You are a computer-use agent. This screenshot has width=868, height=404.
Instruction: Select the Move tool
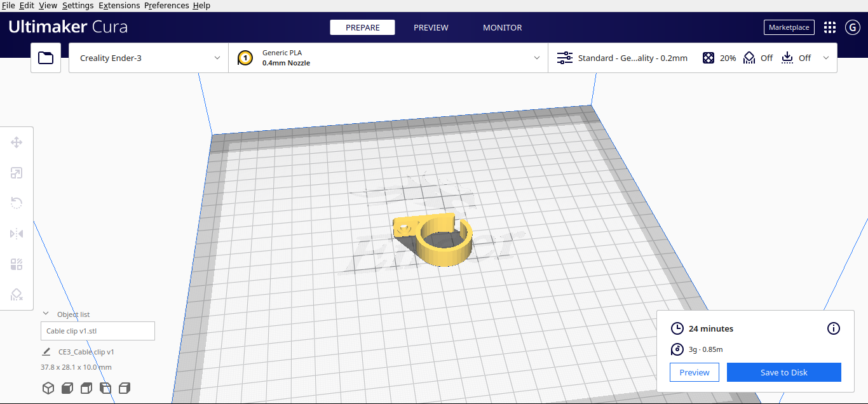point(17,142)
